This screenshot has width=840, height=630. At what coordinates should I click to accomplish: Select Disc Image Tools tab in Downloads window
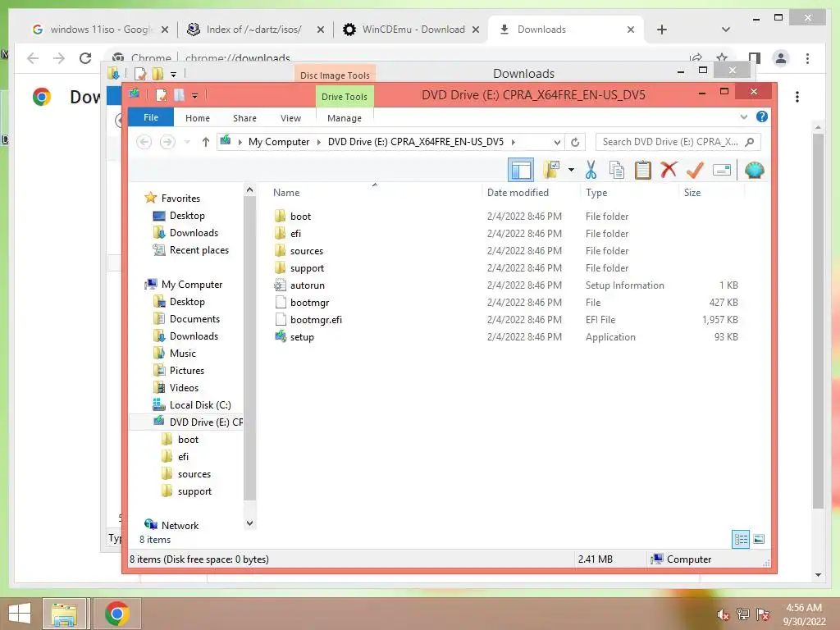335,75
